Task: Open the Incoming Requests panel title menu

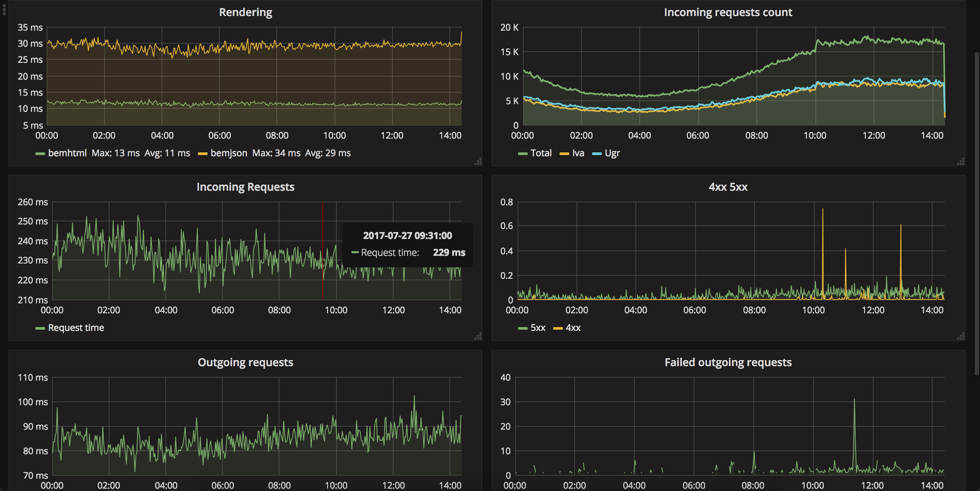Action: (x=246, y=187)
